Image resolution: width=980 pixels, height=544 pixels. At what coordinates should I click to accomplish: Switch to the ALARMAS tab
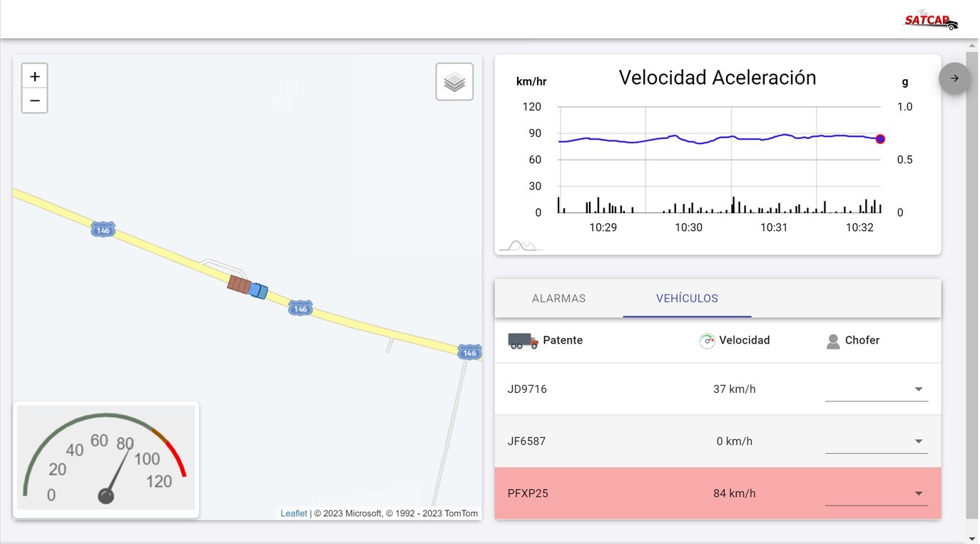point(558,299)
